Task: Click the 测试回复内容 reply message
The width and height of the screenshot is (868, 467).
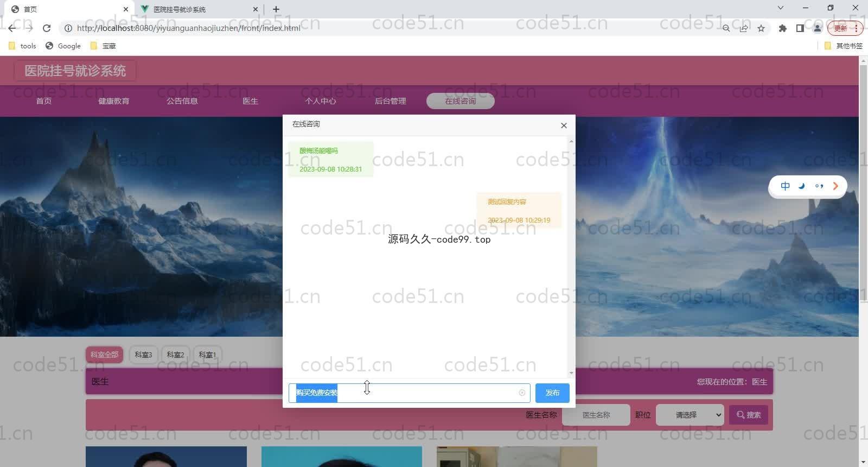Action: click(519, 211)
